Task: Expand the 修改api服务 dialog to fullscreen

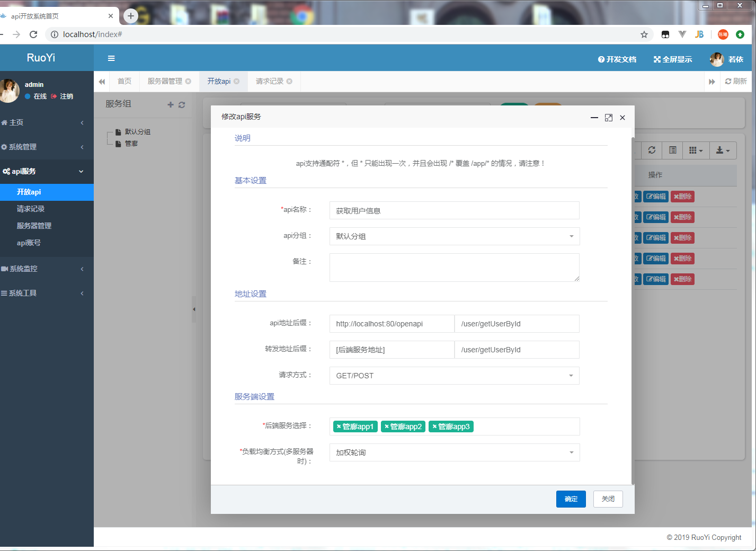Action: [608, 118]
